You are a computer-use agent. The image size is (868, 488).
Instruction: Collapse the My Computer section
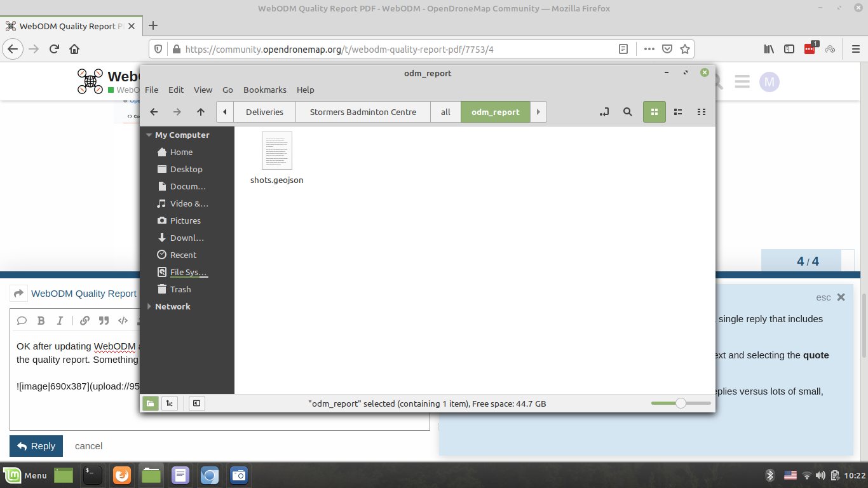pos(149,135)
